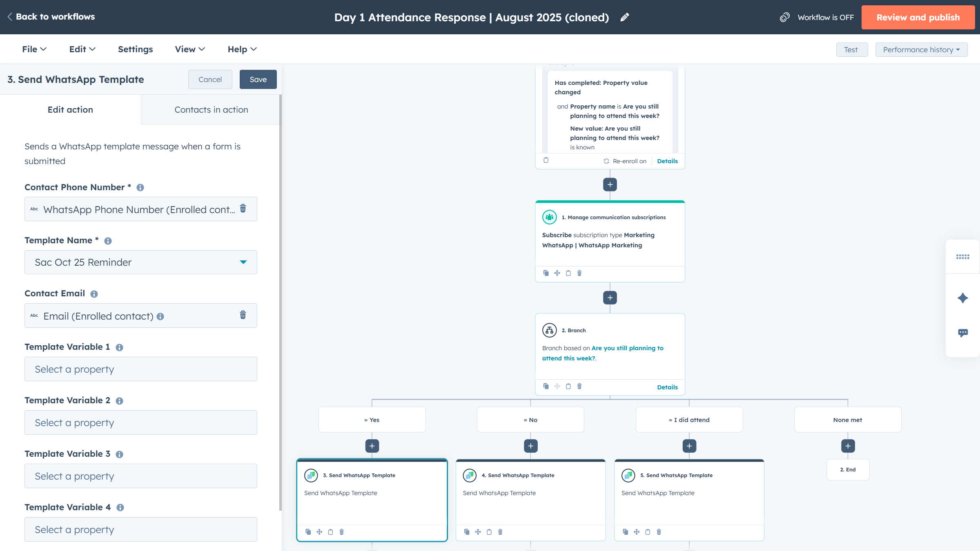Open the workflow minimap grid icon
The height and width of the screenshot is (551, 980).
coord(963,257)
